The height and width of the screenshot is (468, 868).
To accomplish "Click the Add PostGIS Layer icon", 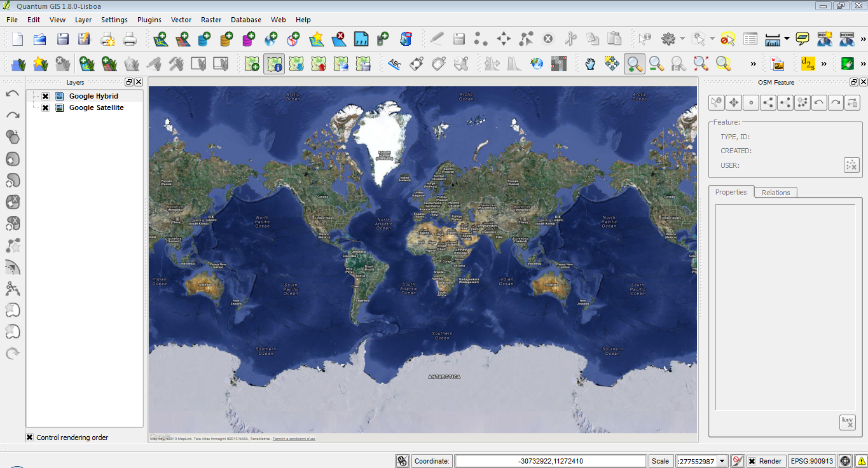I will (x=205, y=39).
